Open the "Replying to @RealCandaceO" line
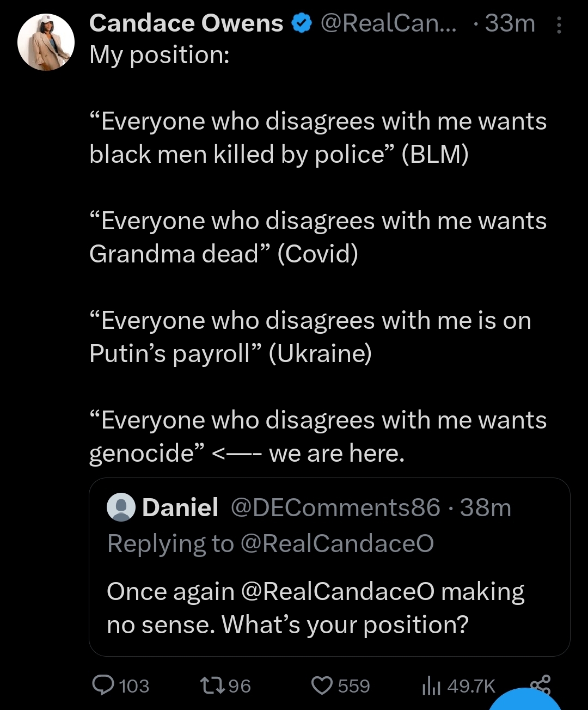This screenshot has width=588, height=710. (x=271, y=543)
